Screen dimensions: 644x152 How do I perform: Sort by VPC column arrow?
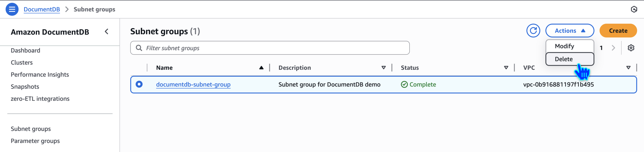[628, 68]
